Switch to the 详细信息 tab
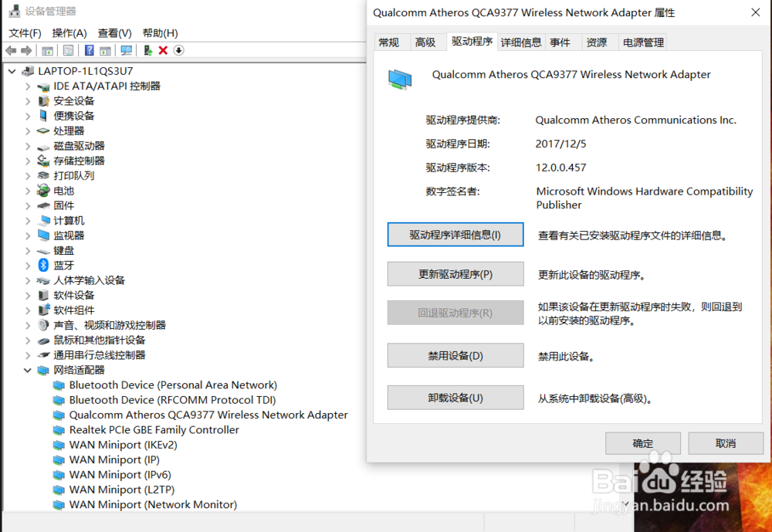 pos(521,42)
